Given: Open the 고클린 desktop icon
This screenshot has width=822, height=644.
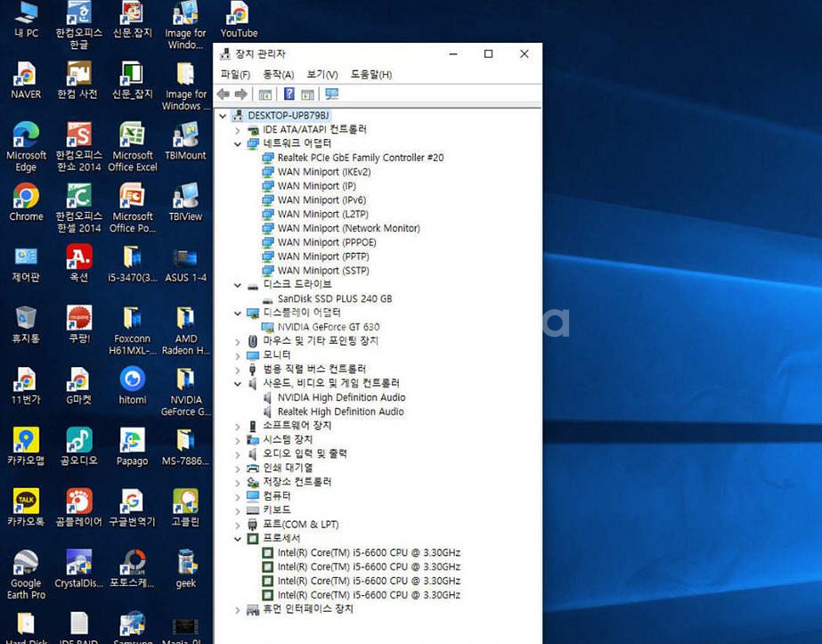Looking at the screenshot, I should [185, 508].
